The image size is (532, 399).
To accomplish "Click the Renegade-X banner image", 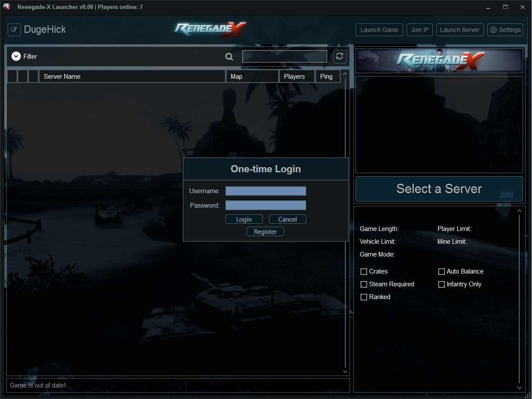I will click(x=439, y=61).
